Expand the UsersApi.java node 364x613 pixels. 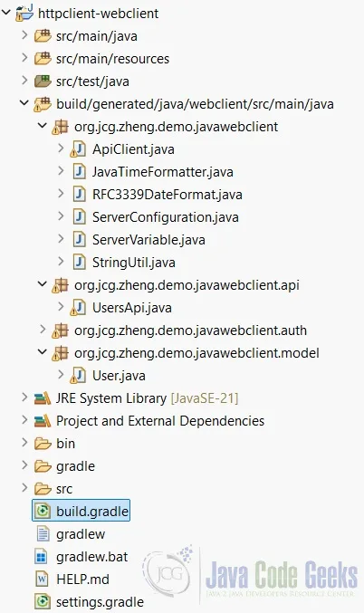(x=61, y=308)
